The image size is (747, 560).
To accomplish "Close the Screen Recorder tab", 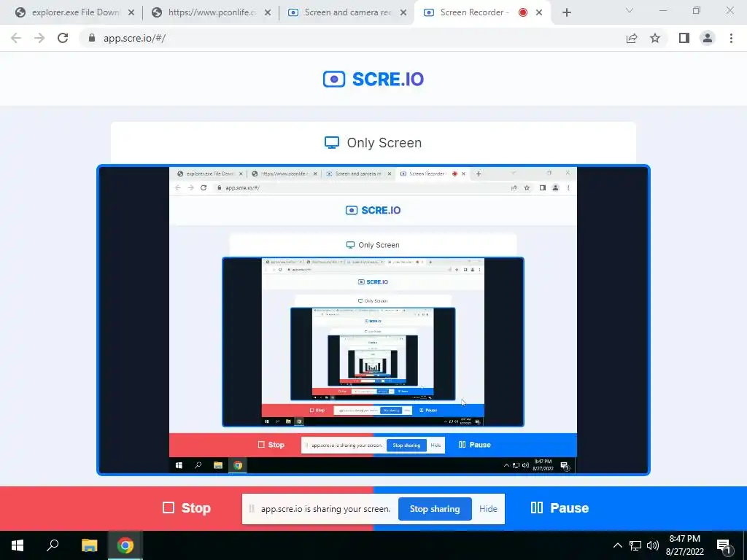I will [539, 12].
